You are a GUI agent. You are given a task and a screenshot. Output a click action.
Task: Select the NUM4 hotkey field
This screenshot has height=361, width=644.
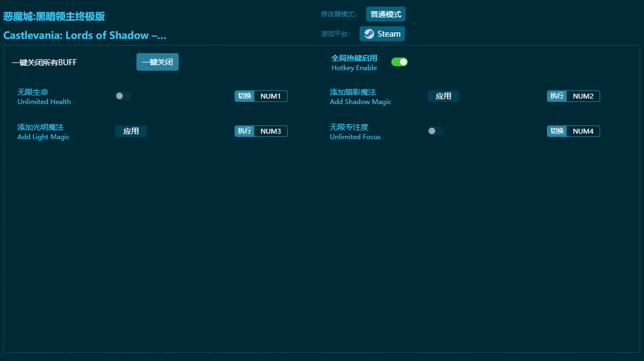pos(583,131)
